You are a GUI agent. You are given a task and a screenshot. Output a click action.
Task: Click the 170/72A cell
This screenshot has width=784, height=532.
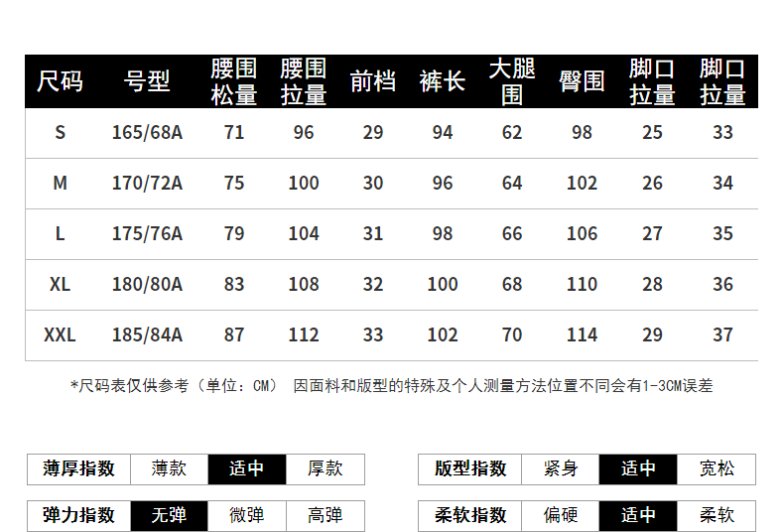147,184
